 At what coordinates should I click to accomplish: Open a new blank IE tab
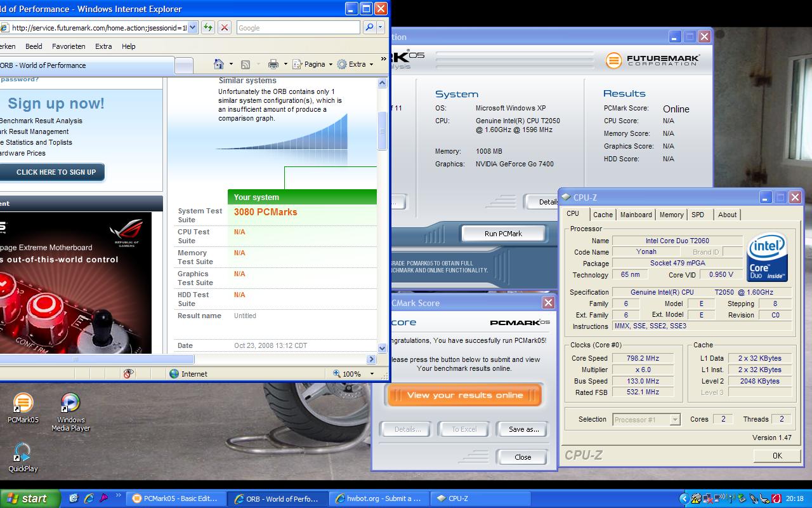pyautogui.click(x=184, y=65)
